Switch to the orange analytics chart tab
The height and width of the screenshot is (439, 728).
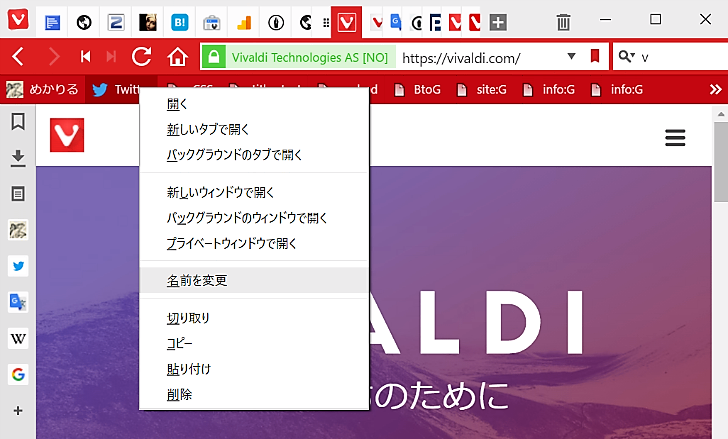[244, 22]
